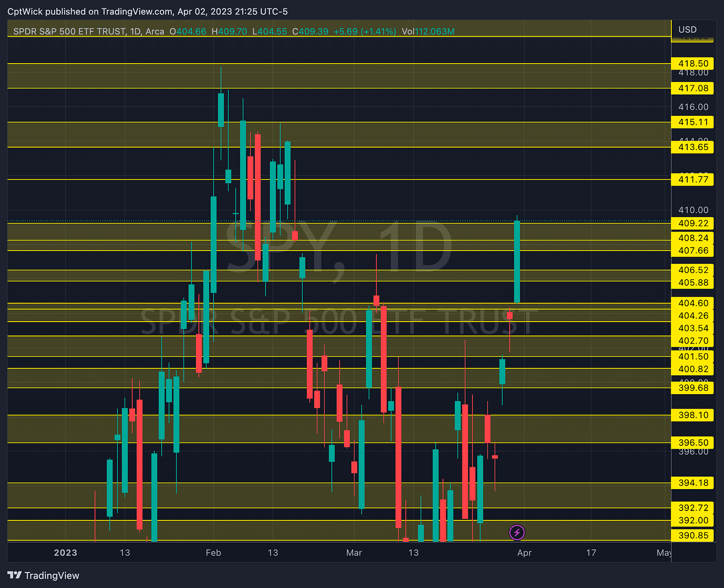Select the 401.50 price level label
Viewport: 724px width, 588px height.
point(693,356)
